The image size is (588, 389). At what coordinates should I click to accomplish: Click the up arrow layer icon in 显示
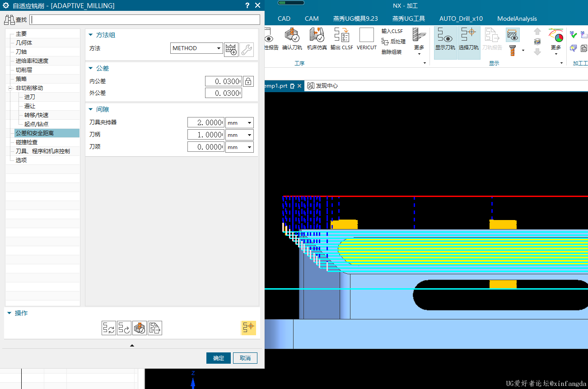[x=537, y=32]
